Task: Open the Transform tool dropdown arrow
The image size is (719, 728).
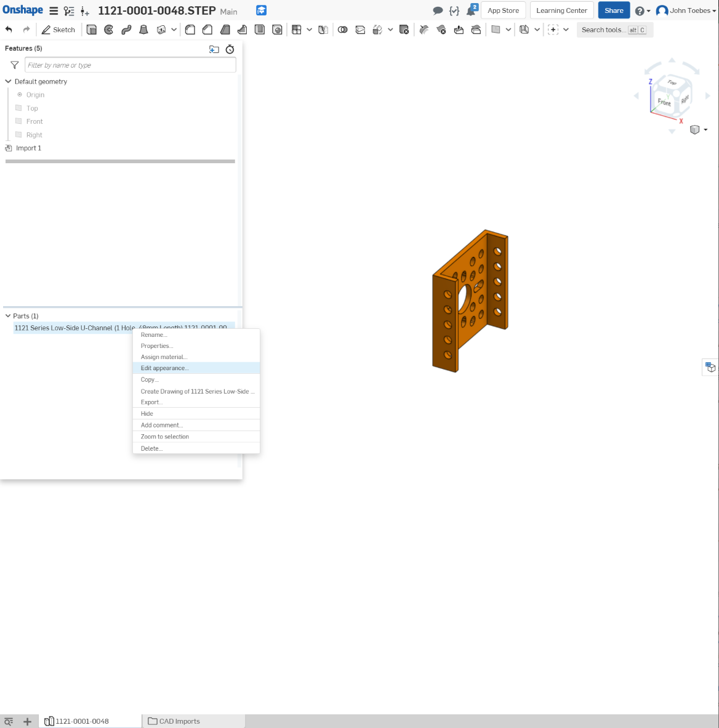Action: [x=390, y=30]
